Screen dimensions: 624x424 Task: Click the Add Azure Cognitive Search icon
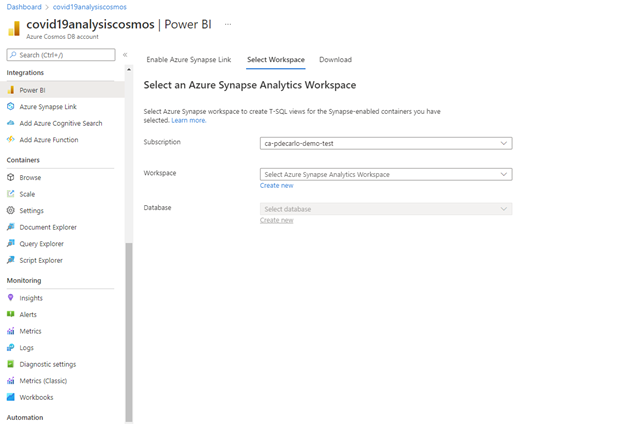click(x=11, y=123)
